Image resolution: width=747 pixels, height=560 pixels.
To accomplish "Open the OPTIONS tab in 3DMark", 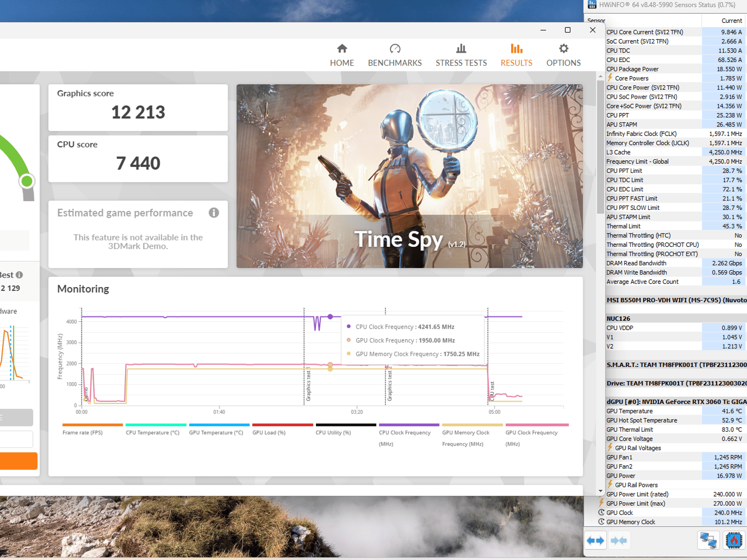I will pos(564,55).
